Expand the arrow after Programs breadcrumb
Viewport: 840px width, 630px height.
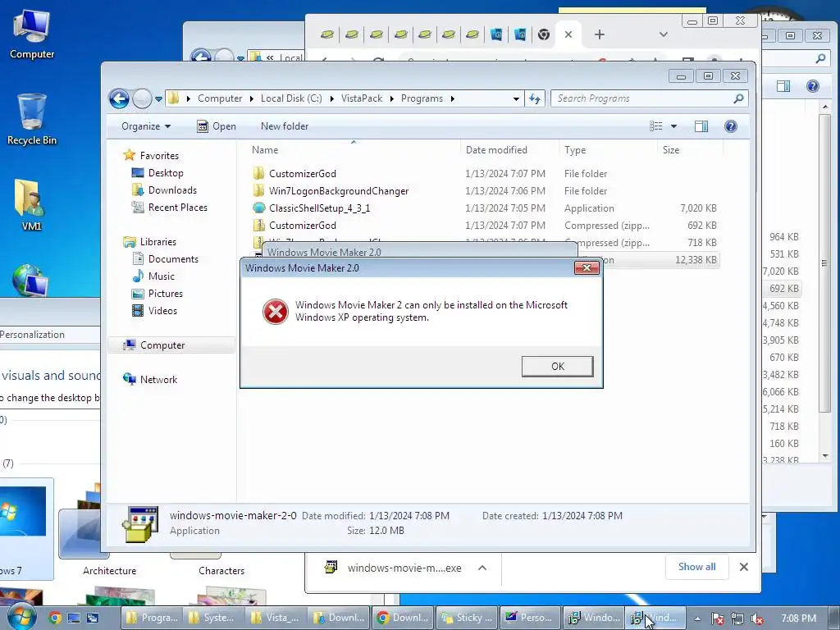(x=453, y=98)
